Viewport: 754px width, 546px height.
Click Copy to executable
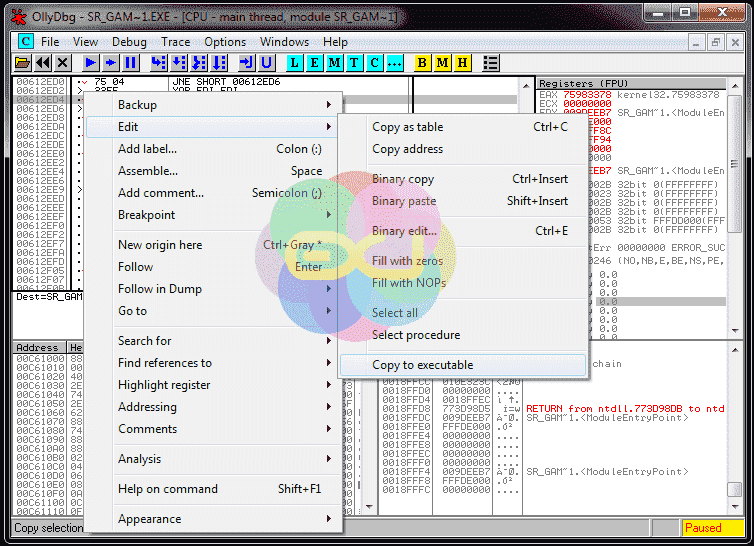[x=463, y=365]
